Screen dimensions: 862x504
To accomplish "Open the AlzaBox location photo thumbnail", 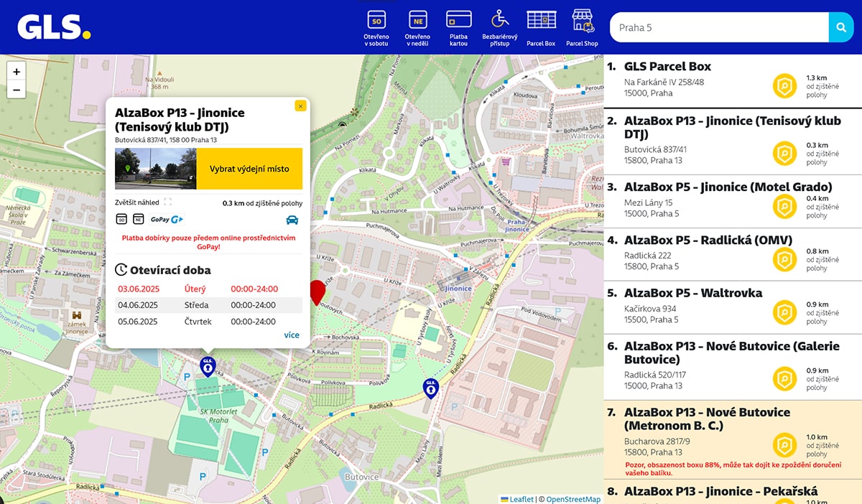I will pos(155,169).
